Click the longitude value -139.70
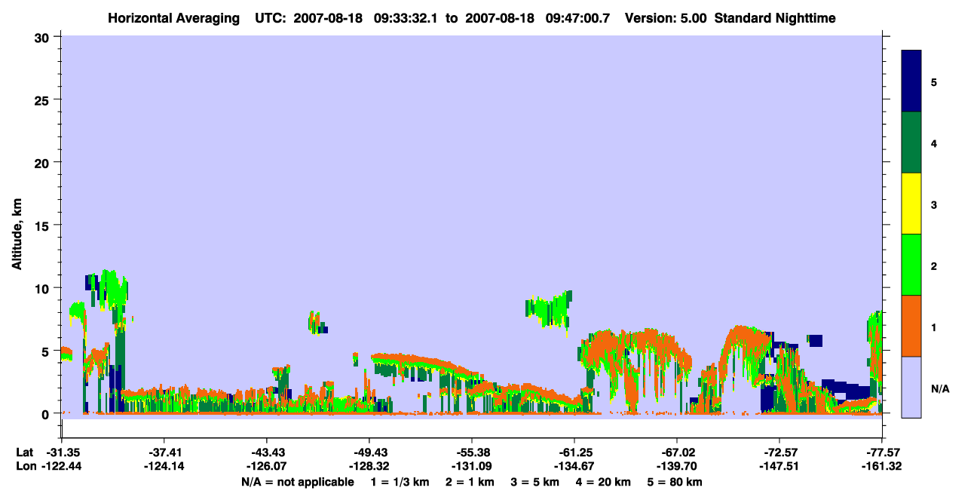This screenshot has width=980, height=503. click(677, 467)
